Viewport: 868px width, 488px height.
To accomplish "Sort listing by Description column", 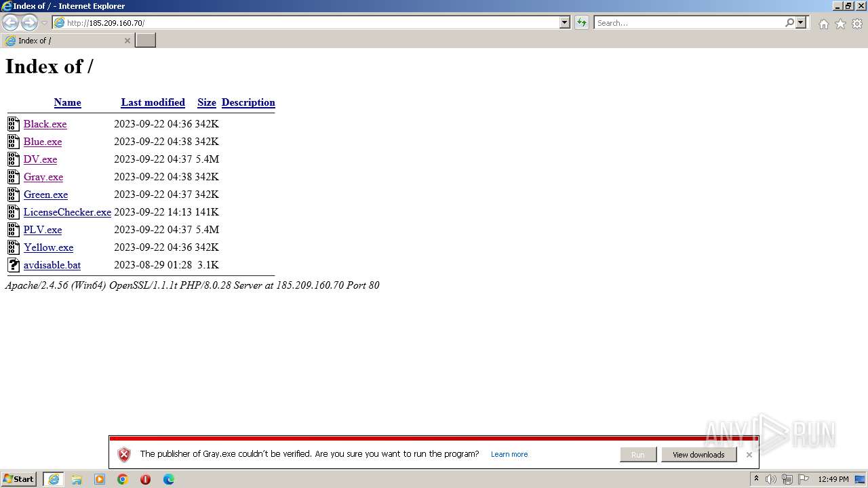I will click(248, 102).
